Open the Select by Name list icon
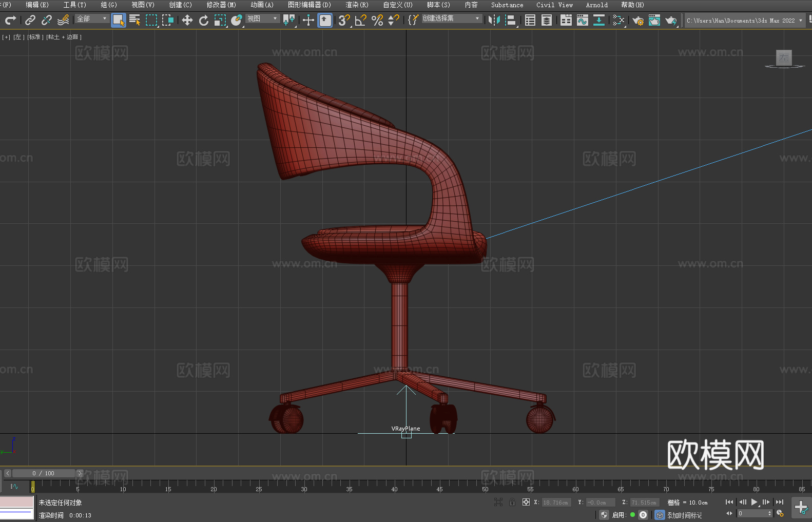 point(135,20)
